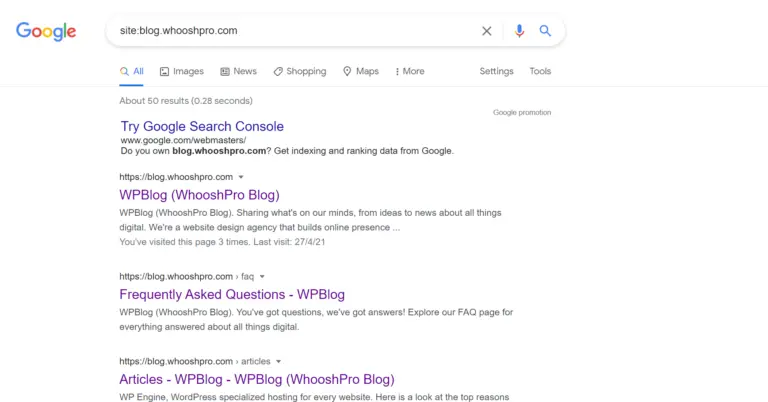Open the Try Google Search Console link

click(202, 127)
